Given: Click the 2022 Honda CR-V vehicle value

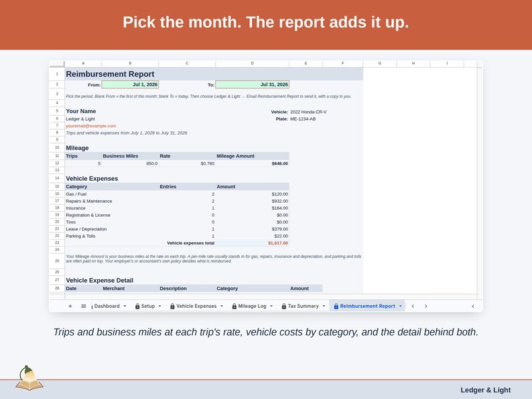Looking at the screenshot, I should [x=308, y=112].
